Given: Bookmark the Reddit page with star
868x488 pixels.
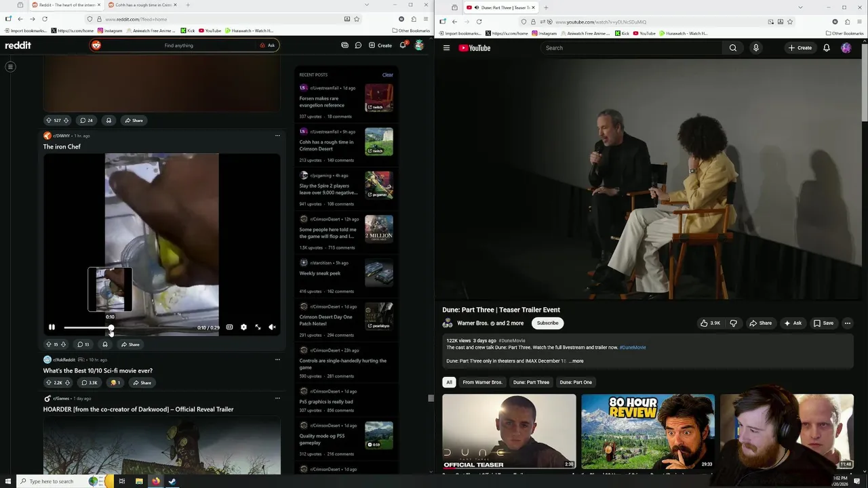Looking at the screenshot, I should pyautogui.click(x=357, y=19).
